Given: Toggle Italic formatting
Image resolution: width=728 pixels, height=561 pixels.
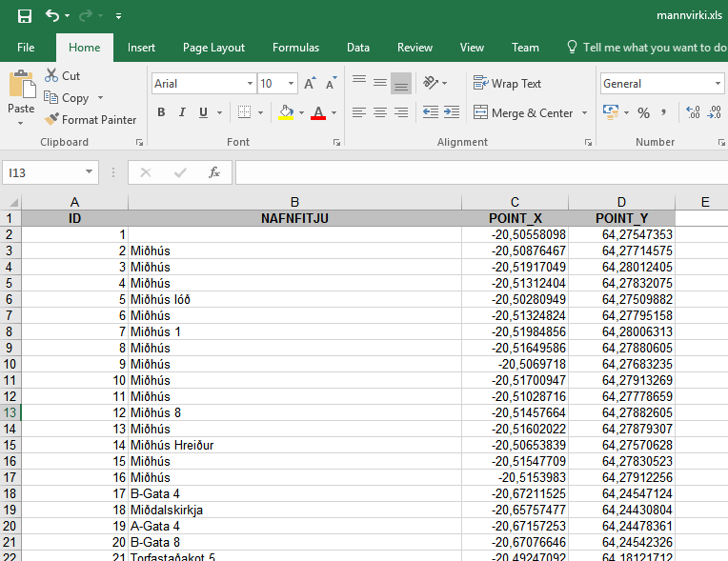Looking at the screenshot, I should [x=182, y=112].
